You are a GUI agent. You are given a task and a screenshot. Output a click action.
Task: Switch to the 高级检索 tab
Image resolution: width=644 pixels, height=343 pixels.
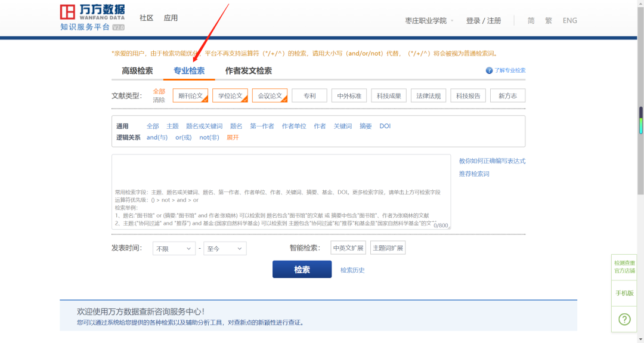pos(137,70)
